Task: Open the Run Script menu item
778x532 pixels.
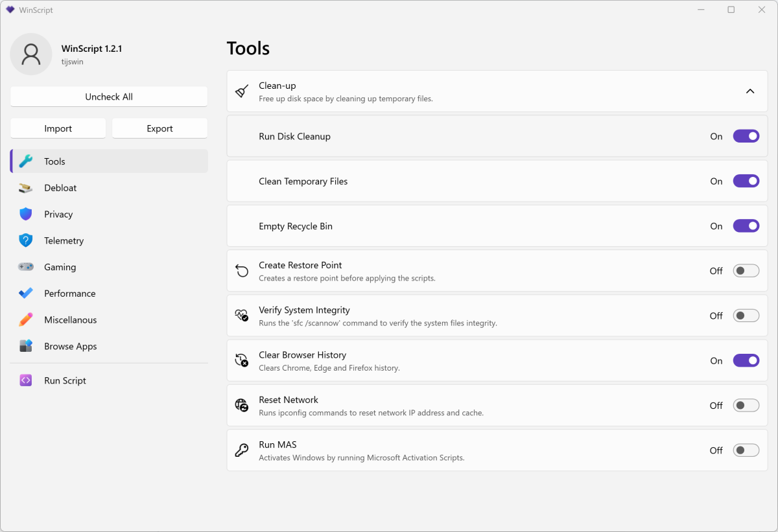Action: pyautogui.click(x=65, y=381)
